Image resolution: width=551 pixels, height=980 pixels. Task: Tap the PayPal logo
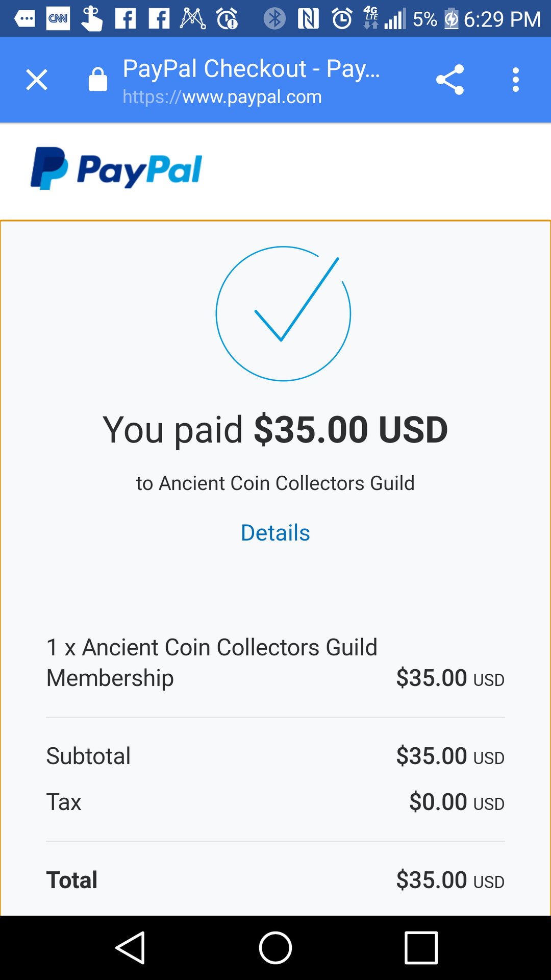116,169
